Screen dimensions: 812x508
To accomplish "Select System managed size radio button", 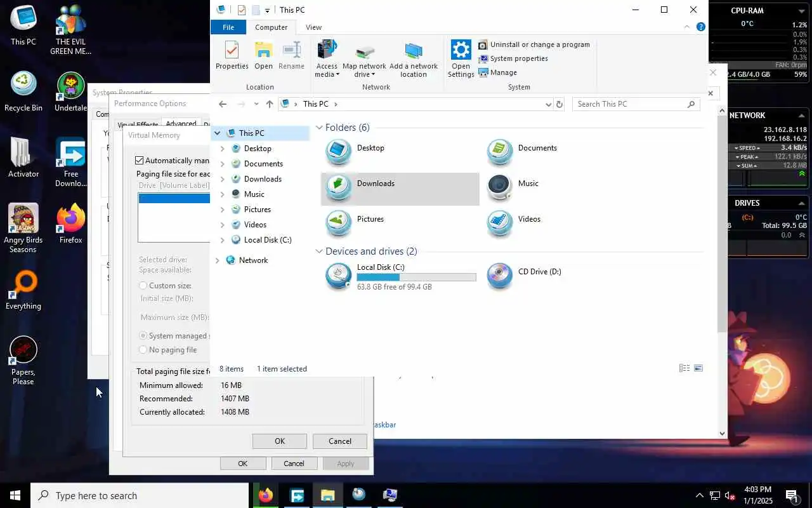I will [143, 336].
